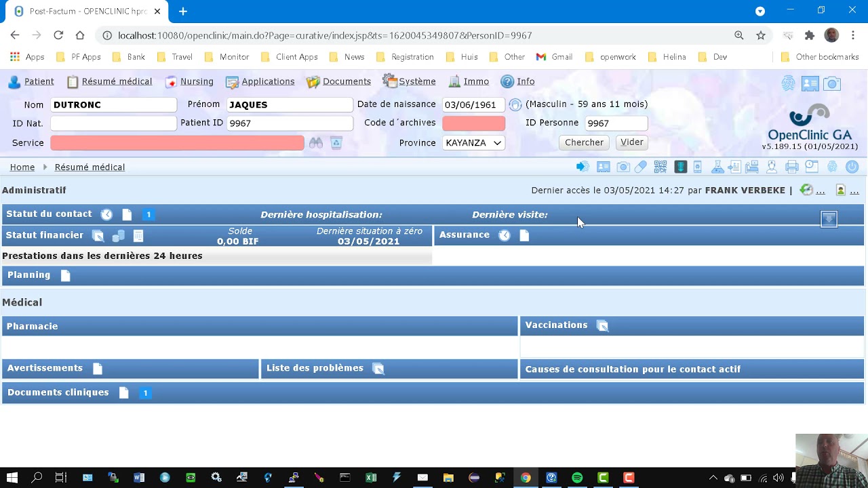Click the trash icon beside Service field
This screenshot has height=488, width=868.
[x=336, y=143]
